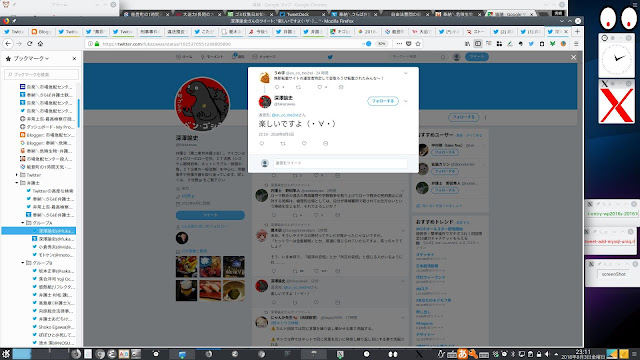
Task: Open Firefox home page icon
Action: click(40, 44)
